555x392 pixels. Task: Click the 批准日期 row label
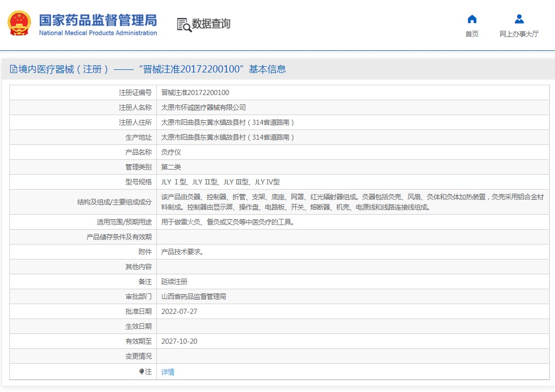pyautogui.click(x=138, y=311)
